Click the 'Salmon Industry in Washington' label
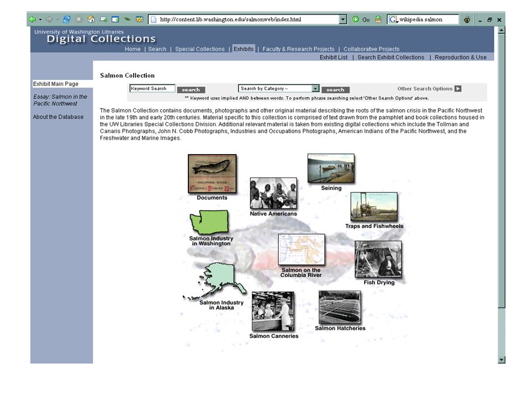Viewport: 532px width, 399px height. (x=211, y=241)
